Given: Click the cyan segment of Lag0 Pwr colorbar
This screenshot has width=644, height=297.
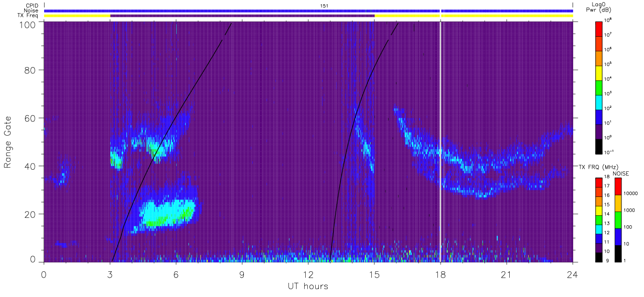Looking at the screenshot, I should (599, 103).
